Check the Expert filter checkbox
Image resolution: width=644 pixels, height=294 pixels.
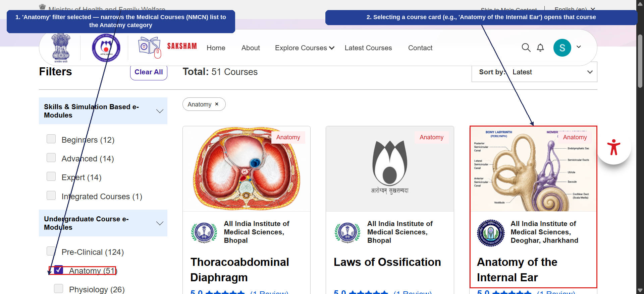point(51,176)
